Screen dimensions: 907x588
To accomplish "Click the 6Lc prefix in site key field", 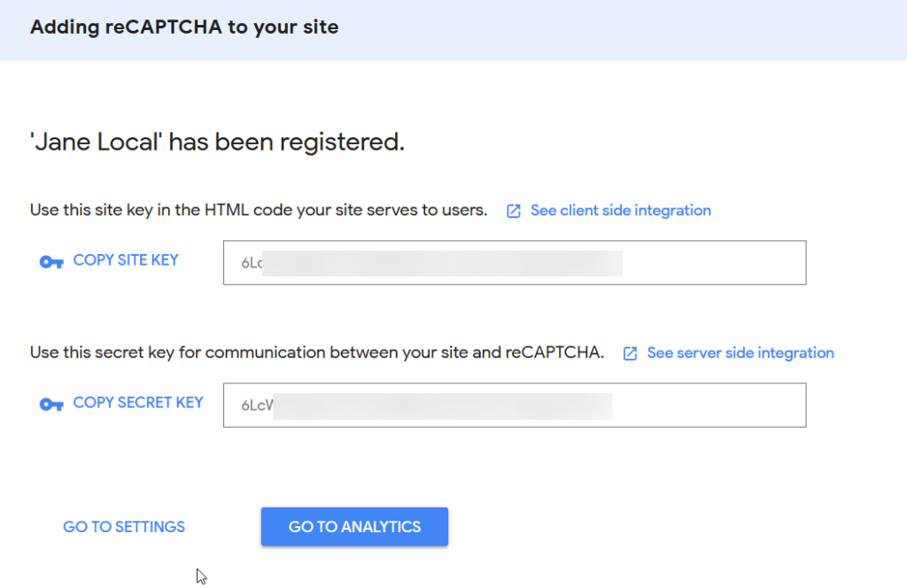I will [x=252, y=263].
